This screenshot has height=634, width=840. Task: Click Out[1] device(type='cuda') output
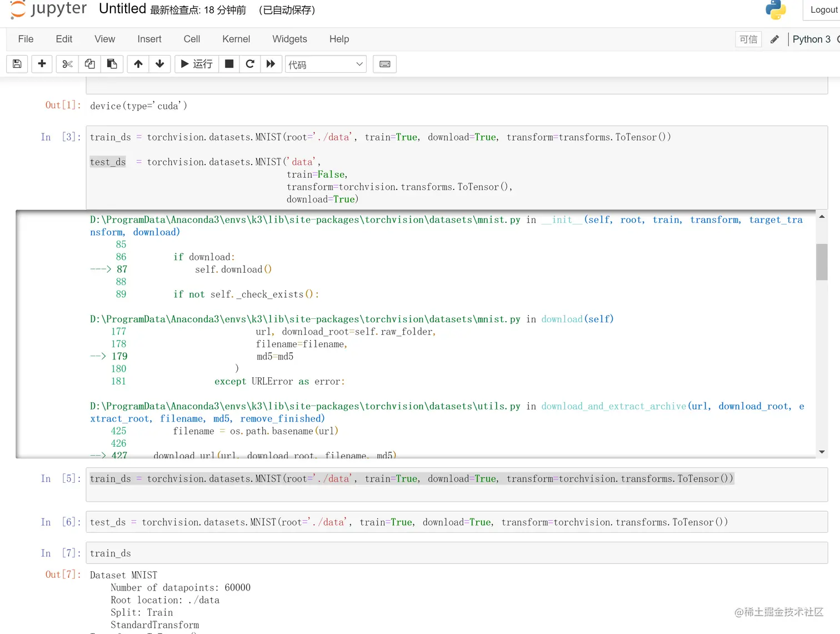click(138, 106)
